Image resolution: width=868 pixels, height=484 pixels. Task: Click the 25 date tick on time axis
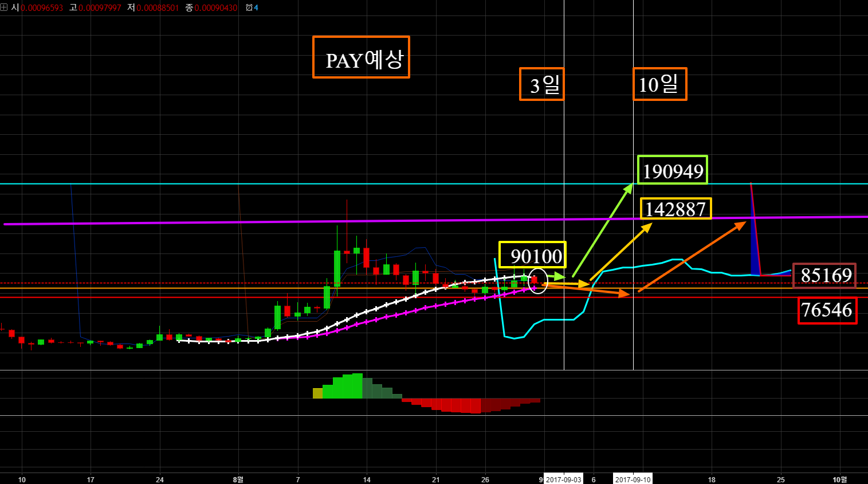coord(781,479)
